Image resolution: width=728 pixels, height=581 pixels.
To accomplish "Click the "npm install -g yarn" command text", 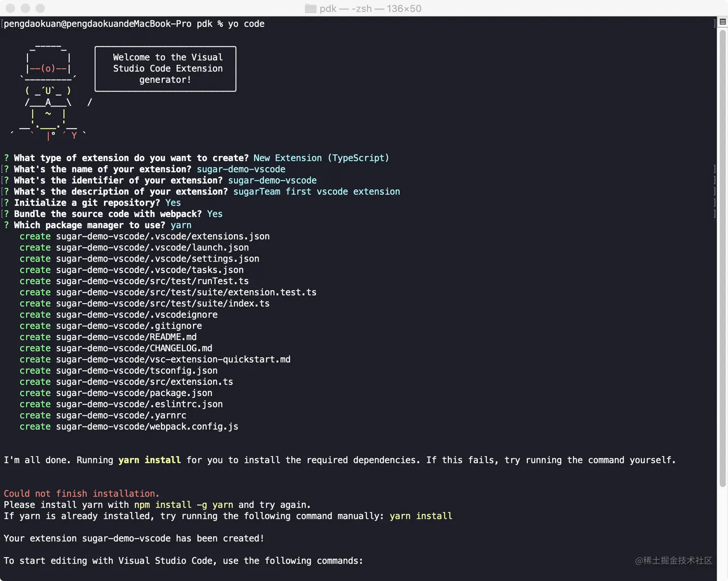I will point(184,505).
